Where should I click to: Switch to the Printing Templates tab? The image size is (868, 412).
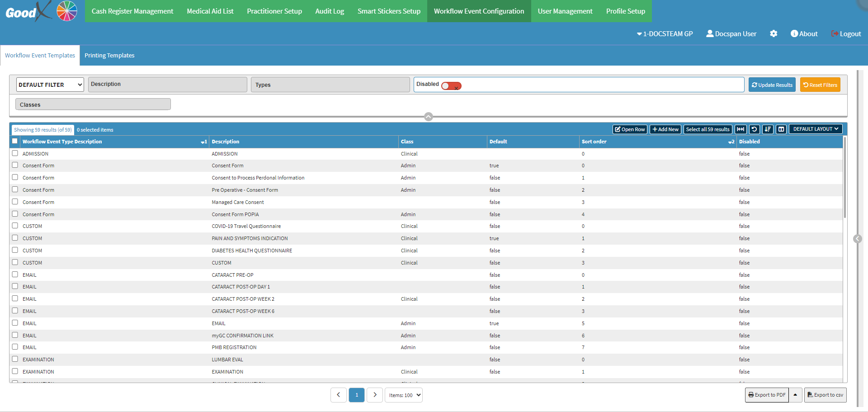click(109, 56)
